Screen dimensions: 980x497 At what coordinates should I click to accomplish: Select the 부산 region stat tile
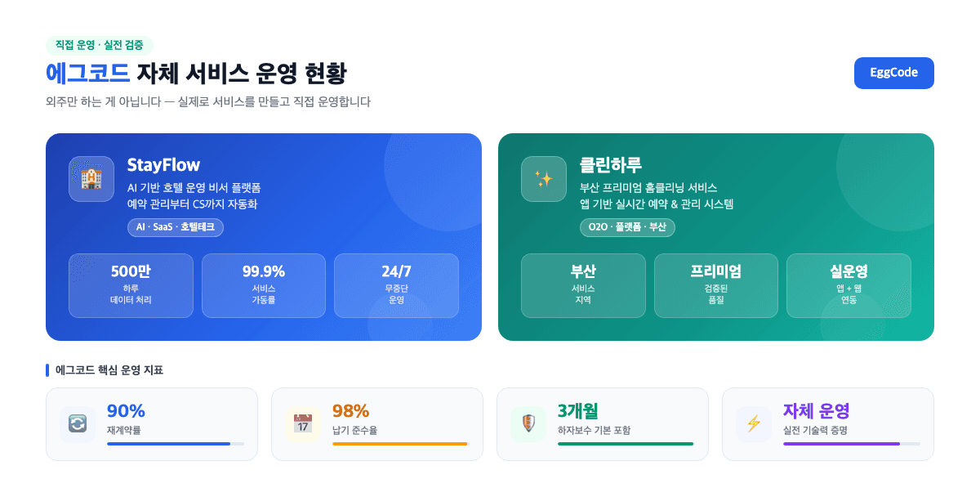(x=583, y=285)
